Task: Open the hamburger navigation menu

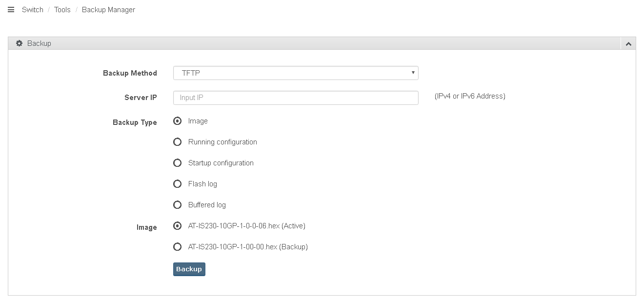Action: 11,10
